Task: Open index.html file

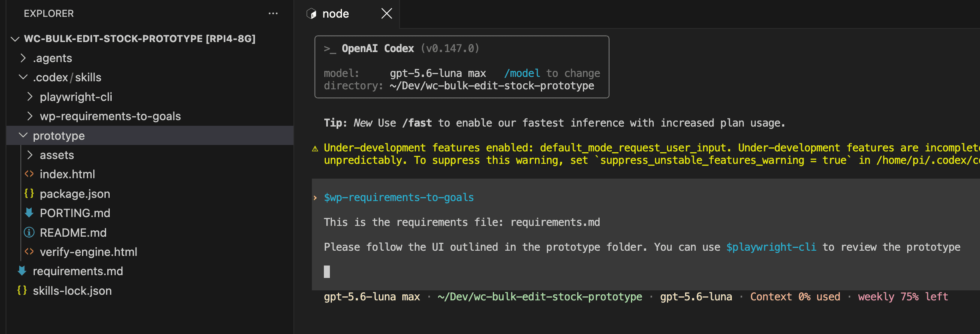Action: tap(67, 174)
